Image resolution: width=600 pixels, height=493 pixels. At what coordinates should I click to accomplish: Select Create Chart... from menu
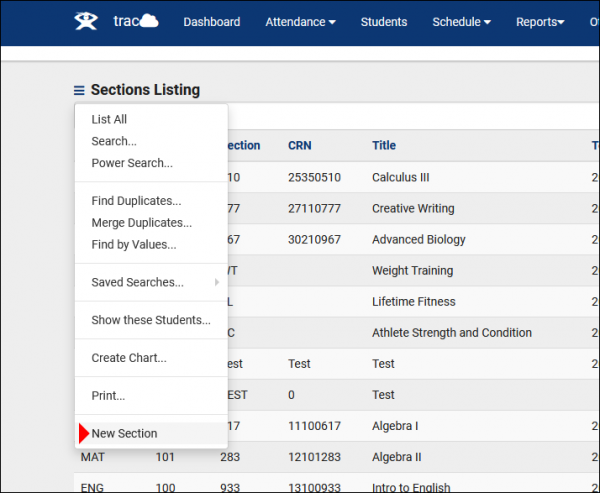129,358
